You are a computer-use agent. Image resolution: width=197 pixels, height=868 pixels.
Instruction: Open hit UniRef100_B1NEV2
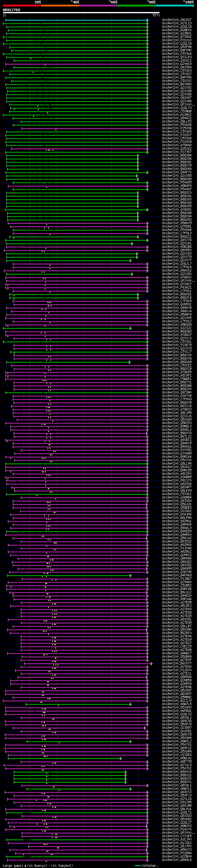(177, 30)
